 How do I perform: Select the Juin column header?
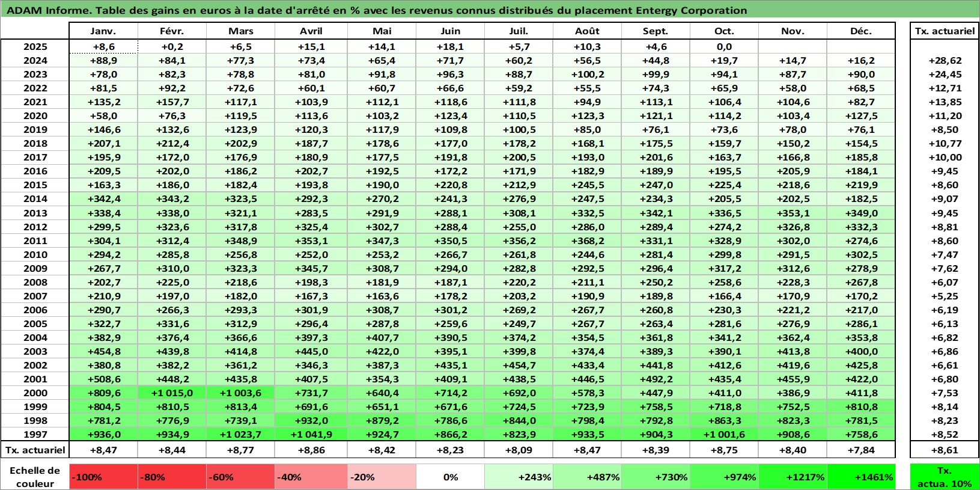click(451, 31)
